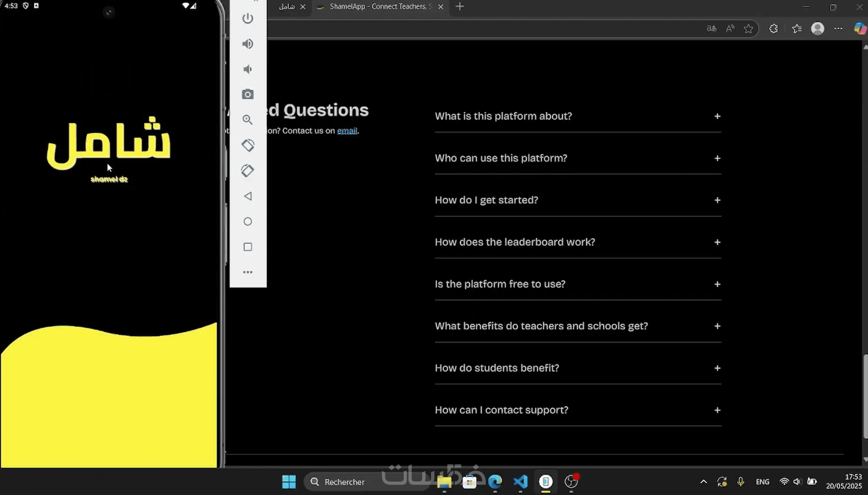This screenshot has width=868, height=495.
Task: Change the ENG input language
Action: 762,482
